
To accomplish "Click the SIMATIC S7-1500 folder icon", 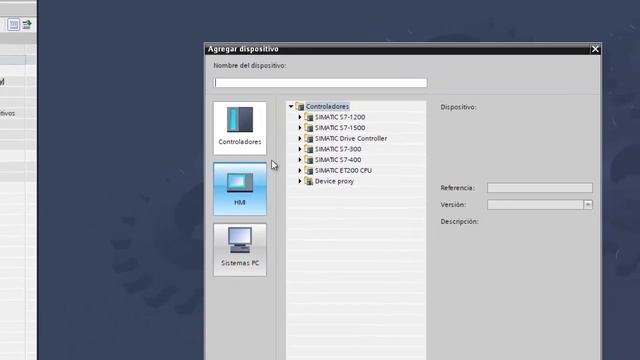I will tap(309, 128).
